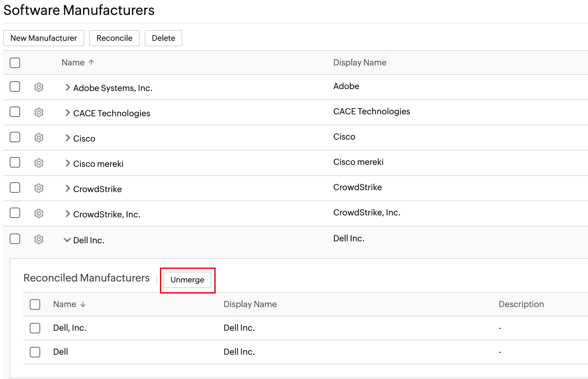
Task: Select the Adobe Systems, Inc. checkbox
Action: [15, 86]
